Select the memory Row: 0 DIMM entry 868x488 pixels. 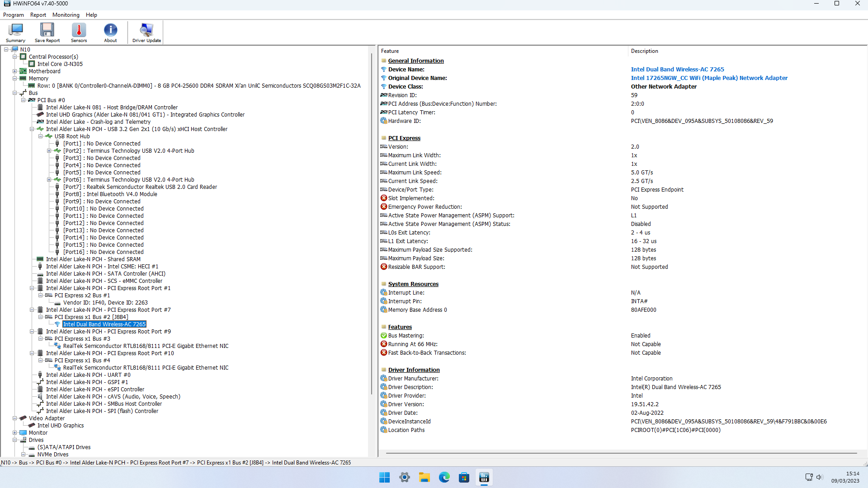[x=199, y=86]
